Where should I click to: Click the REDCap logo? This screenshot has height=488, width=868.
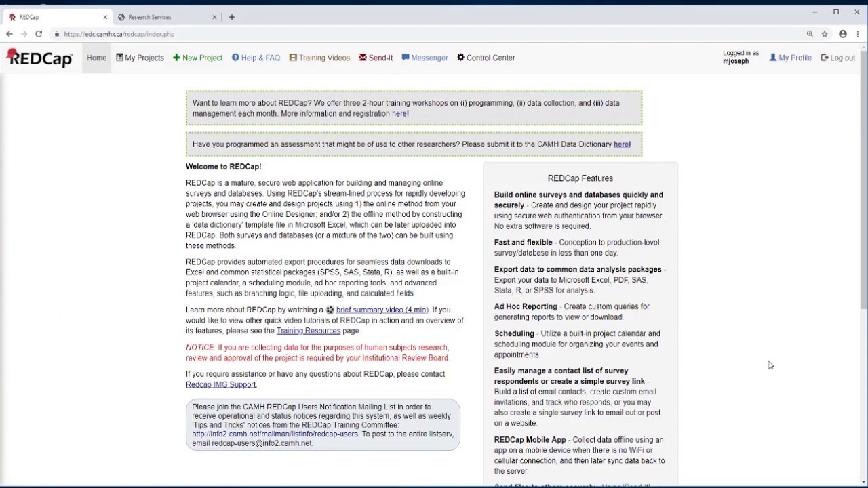point(39,58)
